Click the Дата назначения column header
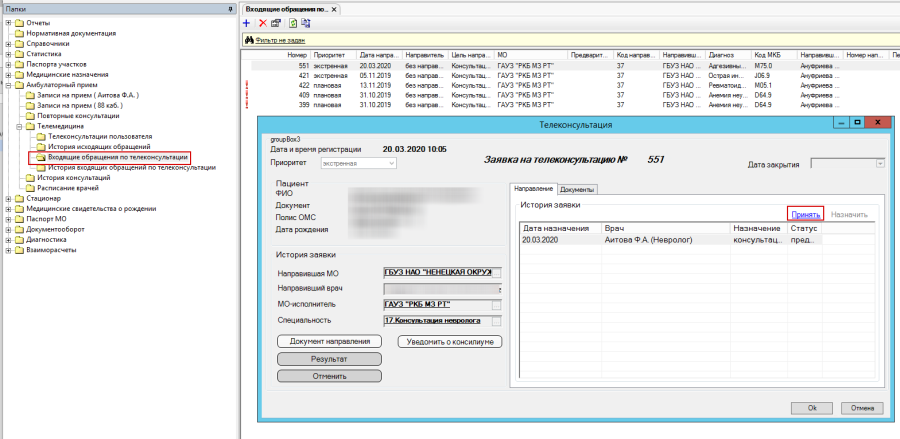This screenshot has width=900, height=439. pyautogui.click(x=561, y=228)
